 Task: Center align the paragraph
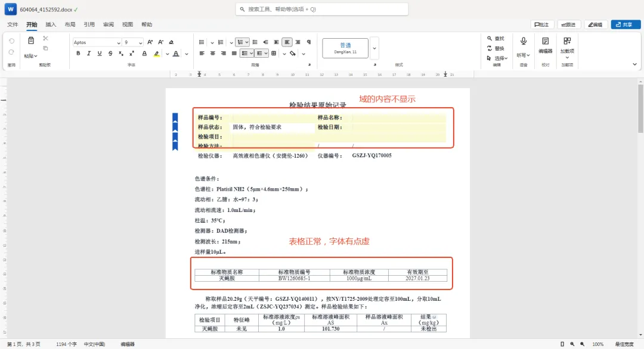click(212, 54)
